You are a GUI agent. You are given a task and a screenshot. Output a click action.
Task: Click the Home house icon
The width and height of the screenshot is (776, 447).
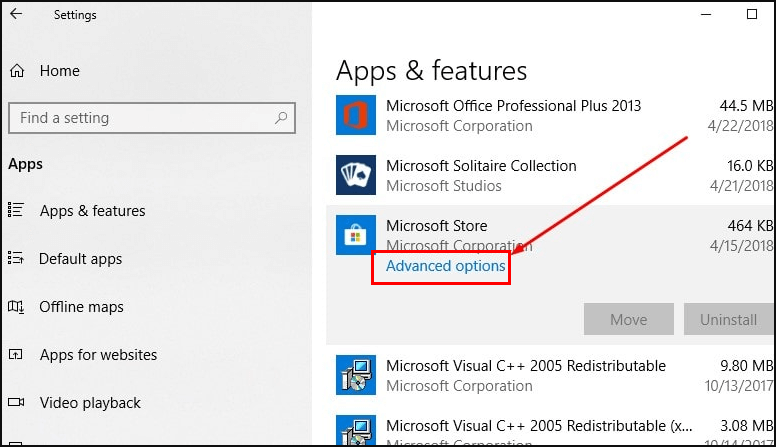click(17, 71)
